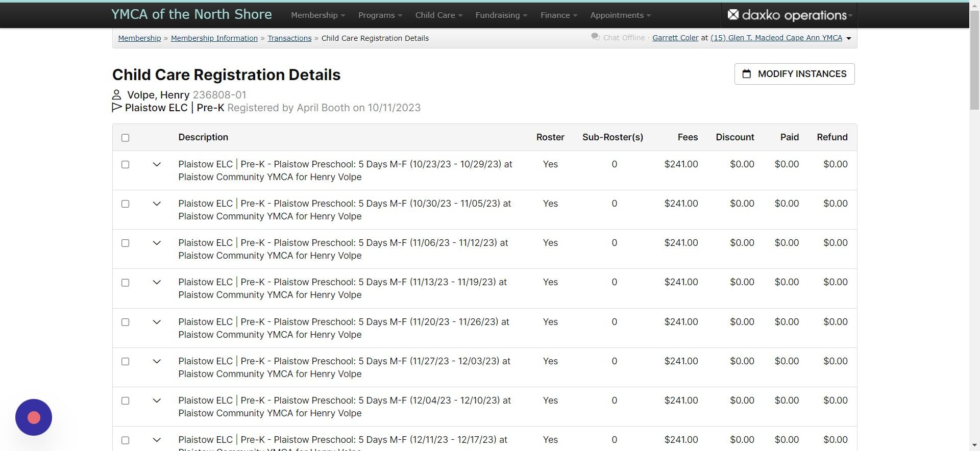Check the box for the 12/04/23 - 12/10/23 row
This screenshot has height=451, width=980.
pyautogui.click(x=126, y=400)
